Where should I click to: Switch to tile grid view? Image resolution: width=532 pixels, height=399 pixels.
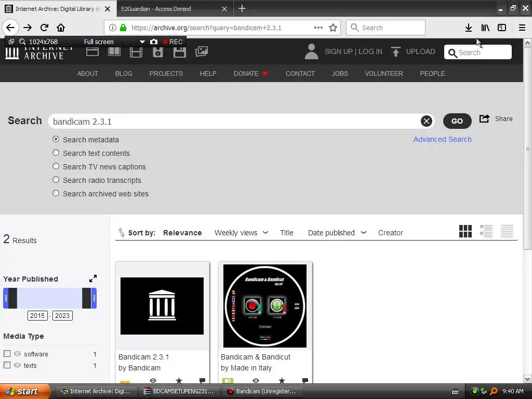click(x=465, y=231)
